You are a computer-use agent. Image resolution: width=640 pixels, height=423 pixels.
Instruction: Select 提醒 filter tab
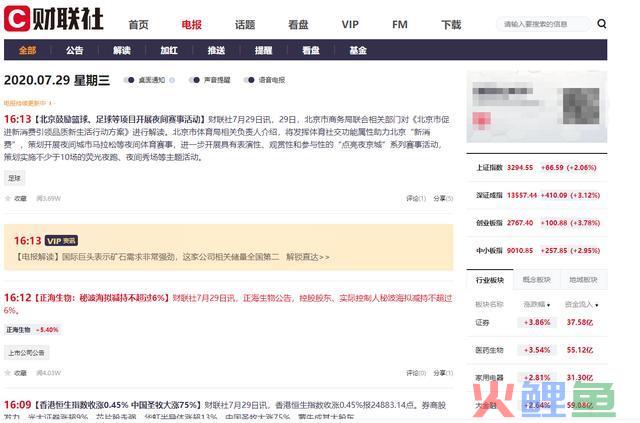263,50
